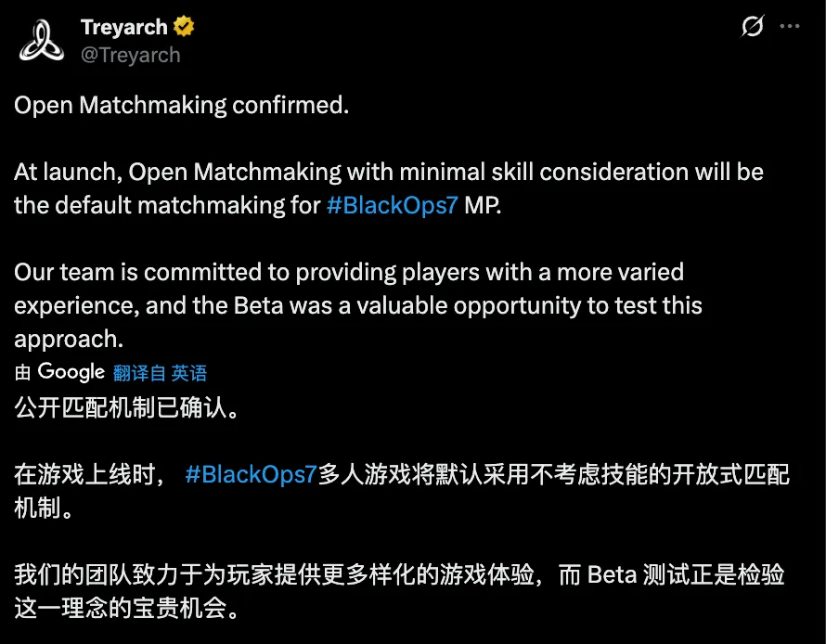This screenshot has width=826, height=644.
Task: Click the "Open Matchmaking confirmed." line
Action: pyautogui.click(x=182, y=105)
